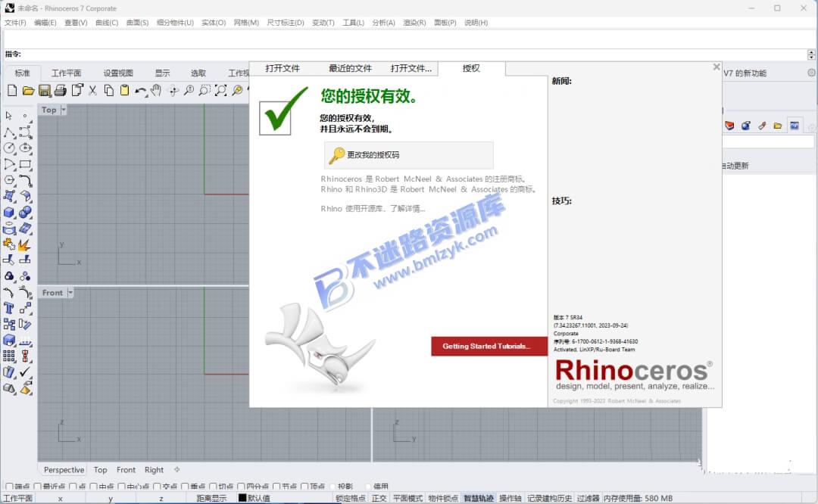This screenshot has height=504, width=818.
Task: Open the 实体(O) menu
Action: 214,23
